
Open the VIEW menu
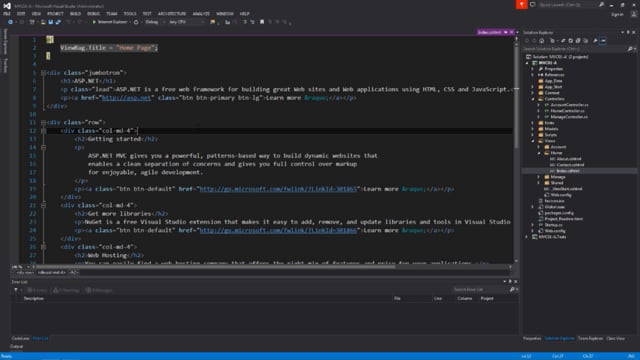point(36,14)
